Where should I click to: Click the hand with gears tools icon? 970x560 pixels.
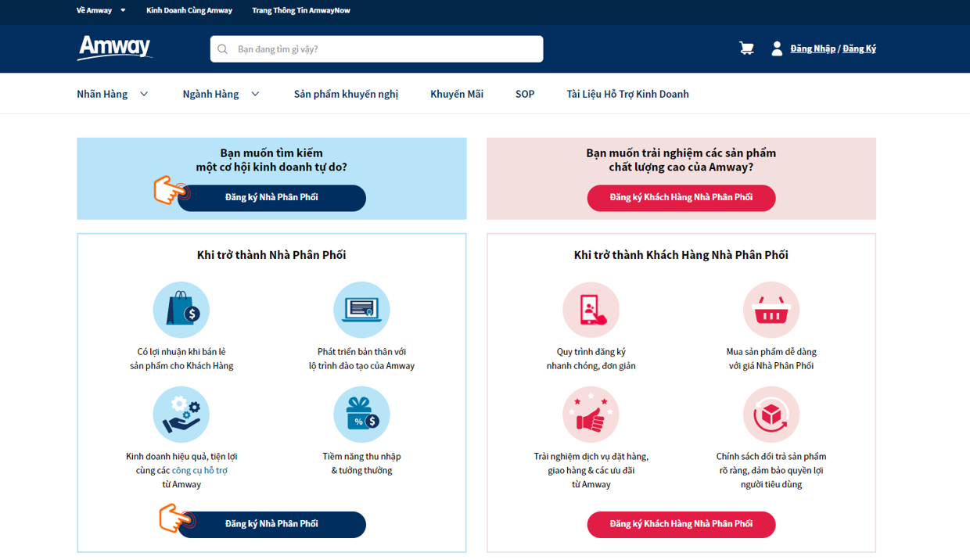pos(181,415)
